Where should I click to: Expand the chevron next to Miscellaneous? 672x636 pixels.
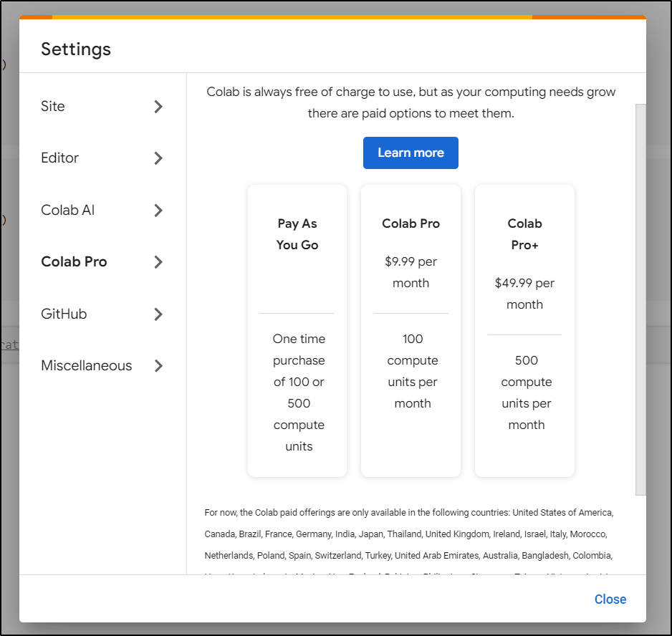coord(158,365)
